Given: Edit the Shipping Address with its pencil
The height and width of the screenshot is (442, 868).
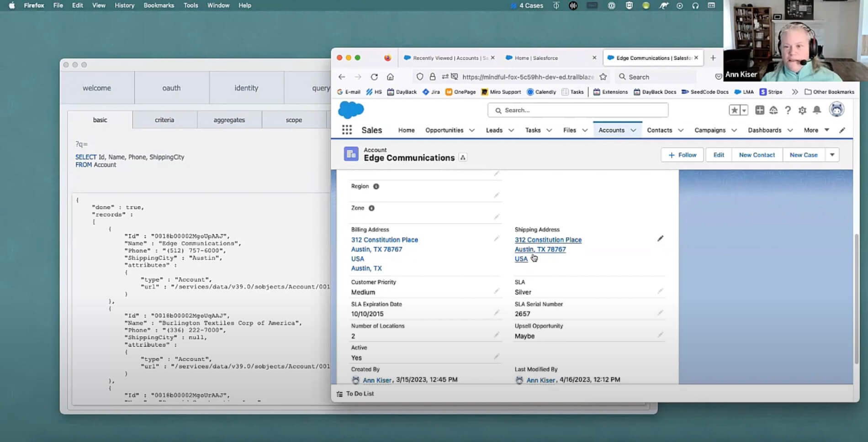Looking at the screenshot, I should tap(660, 238).
